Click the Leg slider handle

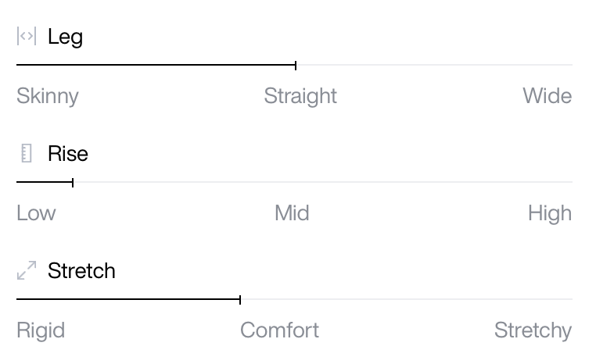click(296, 65)
